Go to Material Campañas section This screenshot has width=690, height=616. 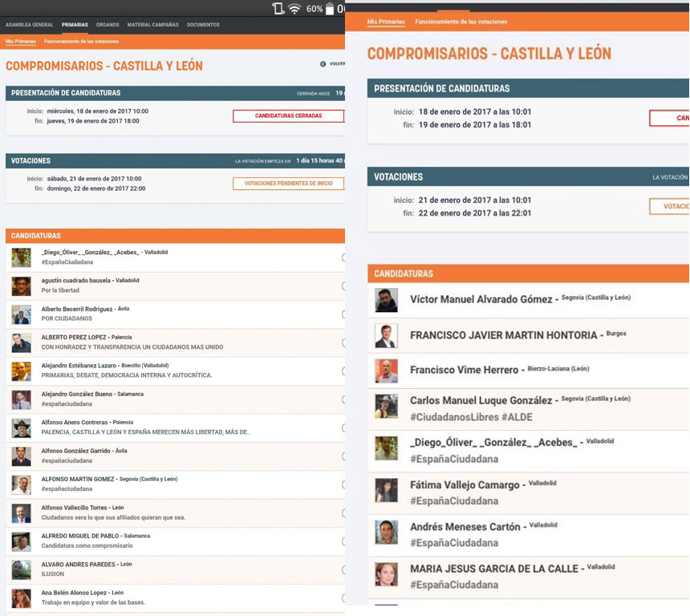point(152,25)
